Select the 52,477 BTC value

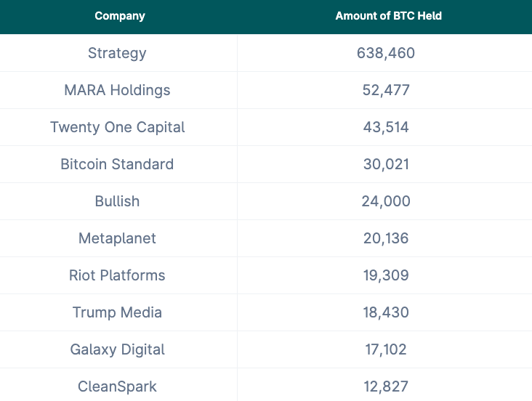coord(386,90)
